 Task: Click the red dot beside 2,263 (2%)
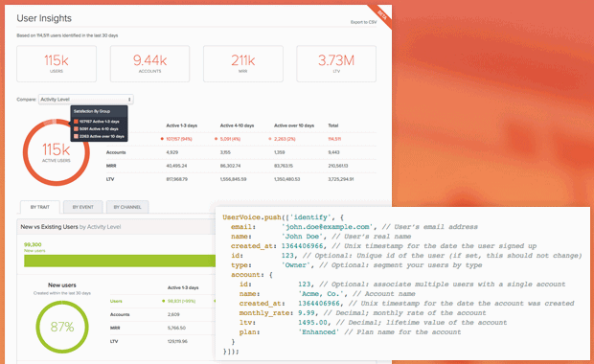click(270, 139)
